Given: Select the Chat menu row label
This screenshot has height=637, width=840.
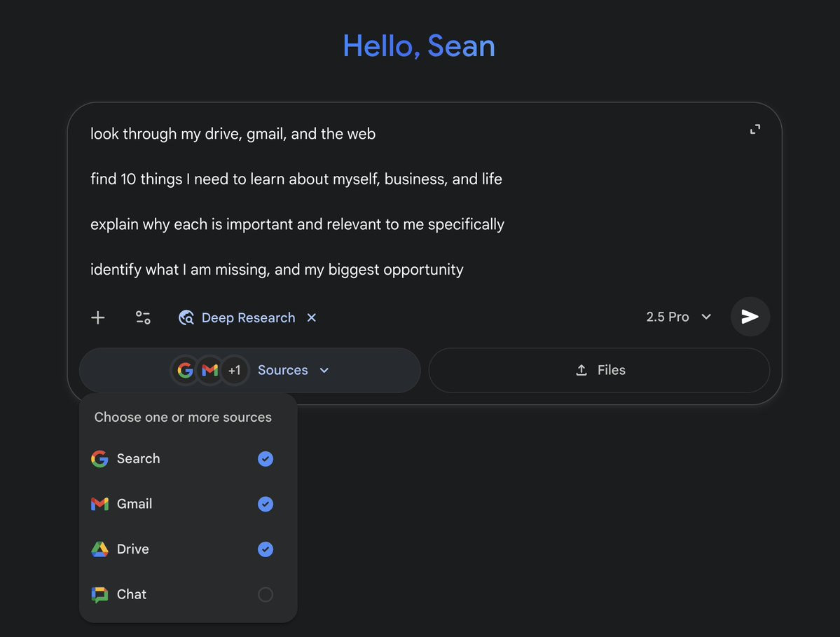Looking at the screenshot, I should pyautogui.click(x=131, y=594).
